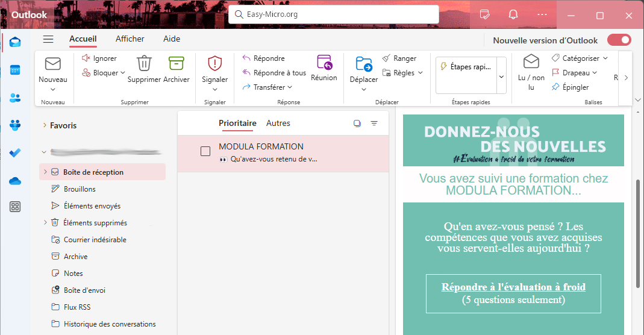Open the three-dots more options in title bar

click(x=542, y=15)
